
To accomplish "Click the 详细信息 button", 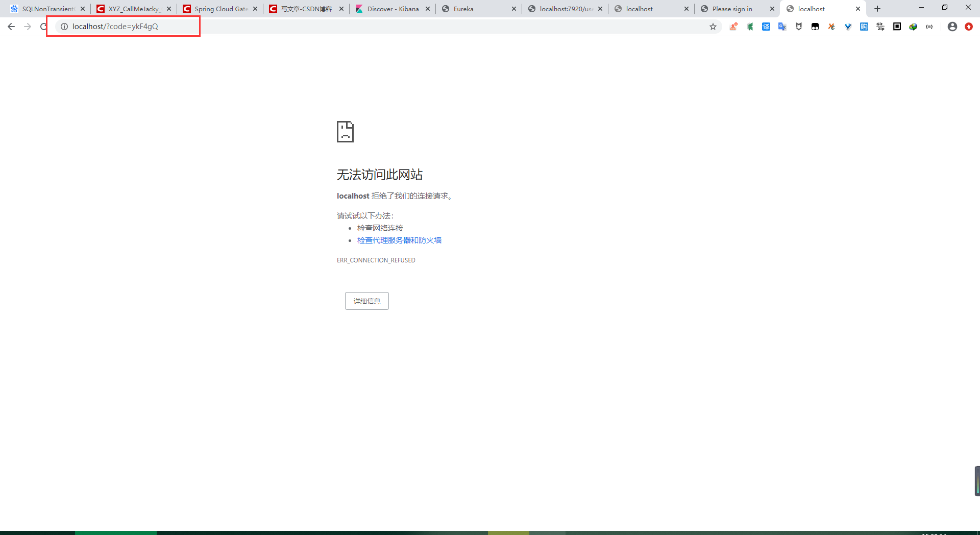I will coord(366,301).
